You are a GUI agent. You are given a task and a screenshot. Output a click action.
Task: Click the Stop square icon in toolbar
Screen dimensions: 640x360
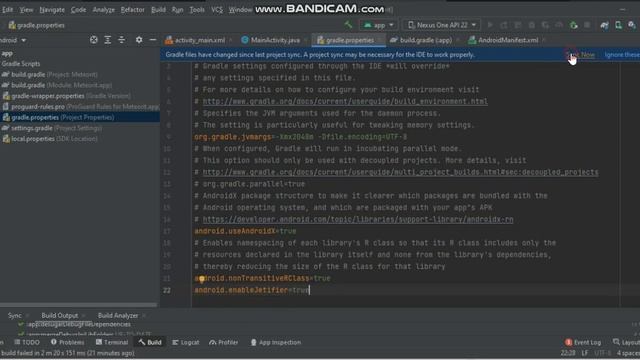(587, 25)
